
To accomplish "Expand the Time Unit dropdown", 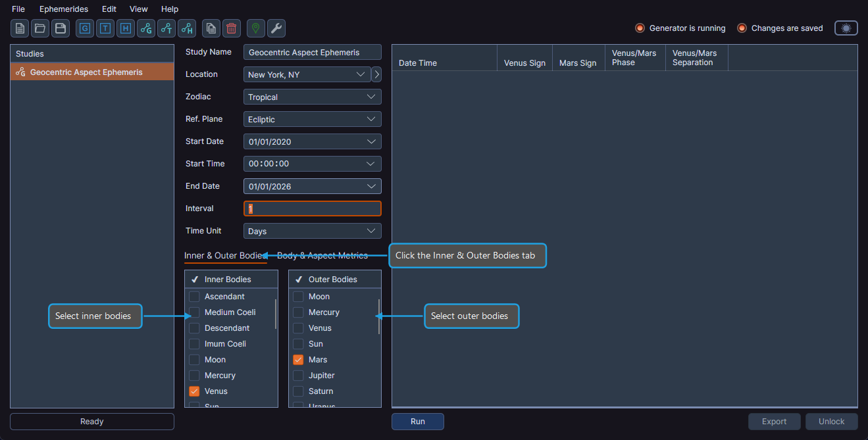I will click(312, 231).
